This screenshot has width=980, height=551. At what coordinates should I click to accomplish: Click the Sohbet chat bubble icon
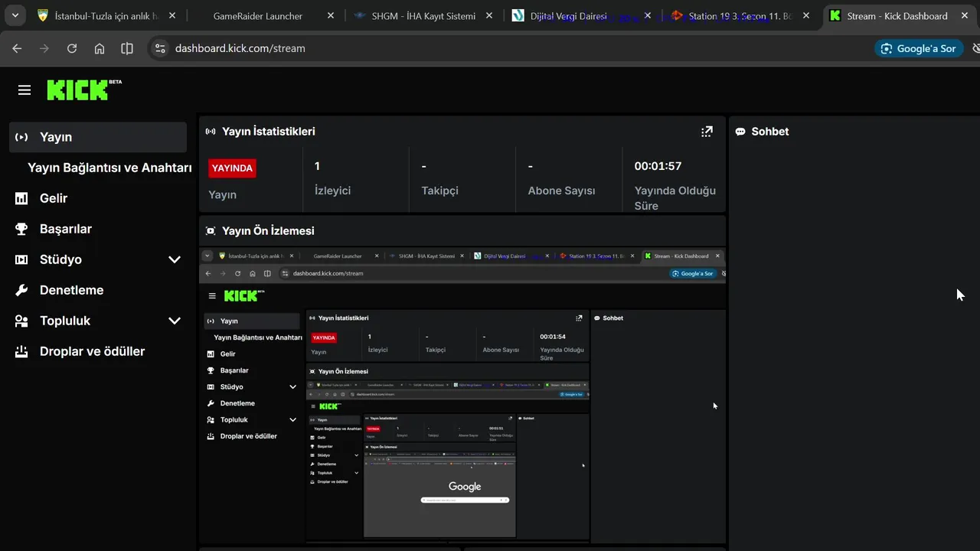pyautogui.click(x=740, y=132)
